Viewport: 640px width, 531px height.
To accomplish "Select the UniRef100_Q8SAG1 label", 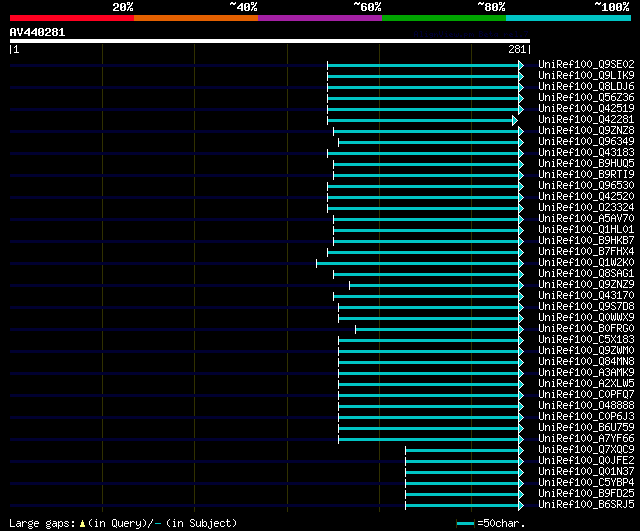I will (x=586, y=274).
